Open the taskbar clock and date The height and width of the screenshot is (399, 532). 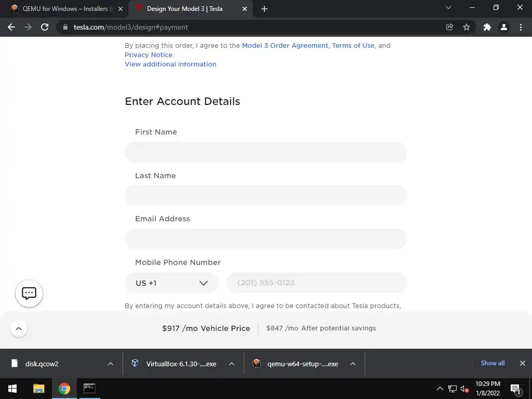tap(487, 389)
